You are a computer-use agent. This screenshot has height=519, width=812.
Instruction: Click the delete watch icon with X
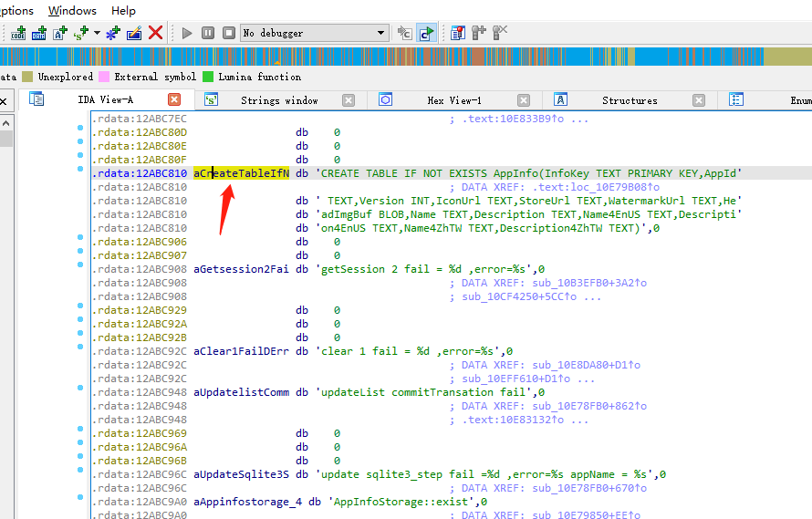500,33
